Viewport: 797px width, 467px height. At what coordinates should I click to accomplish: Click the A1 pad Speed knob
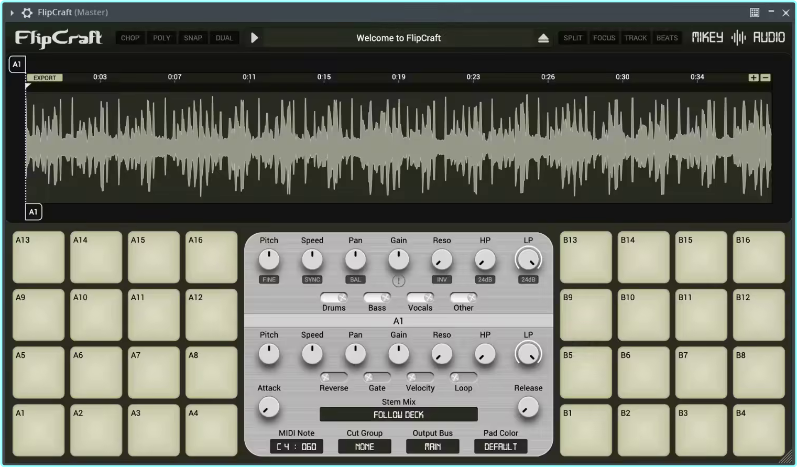[312, 354]
